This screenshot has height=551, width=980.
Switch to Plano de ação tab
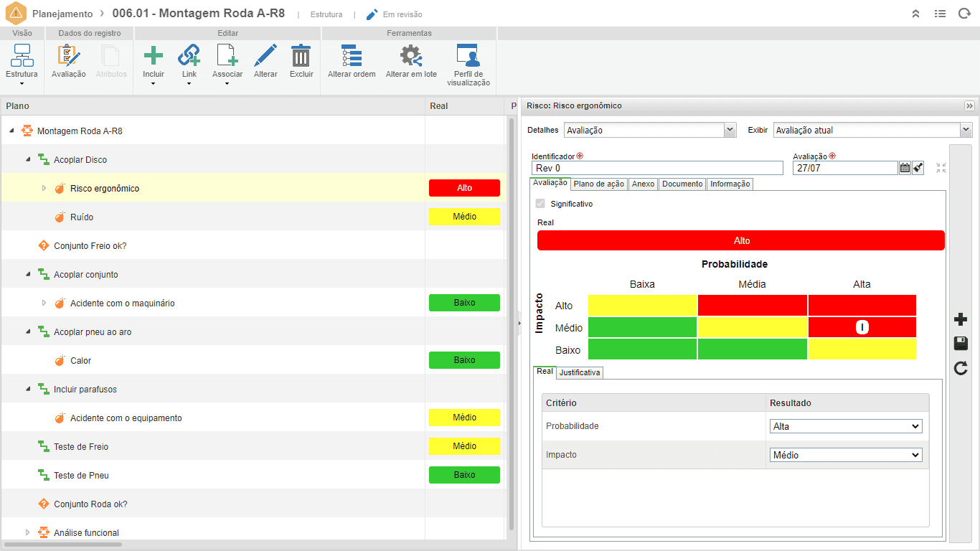click(x=599, y=184)
